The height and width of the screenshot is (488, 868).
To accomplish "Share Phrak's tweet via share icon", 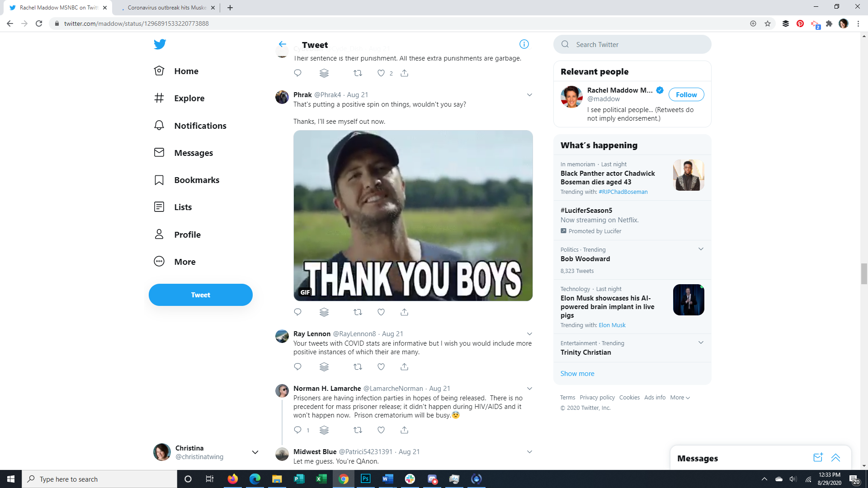I will click(404, 312).
